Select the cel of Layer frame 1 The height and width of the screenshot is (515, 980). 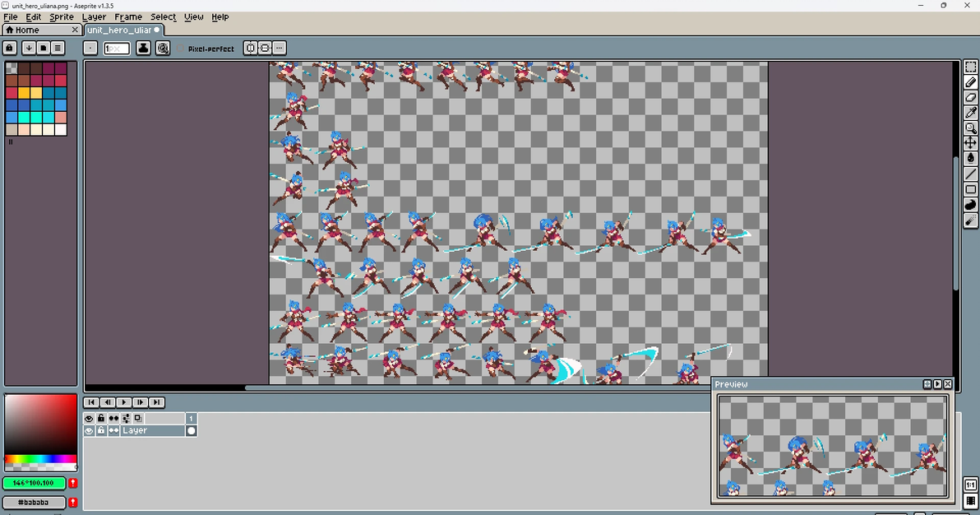pos(192,430)
